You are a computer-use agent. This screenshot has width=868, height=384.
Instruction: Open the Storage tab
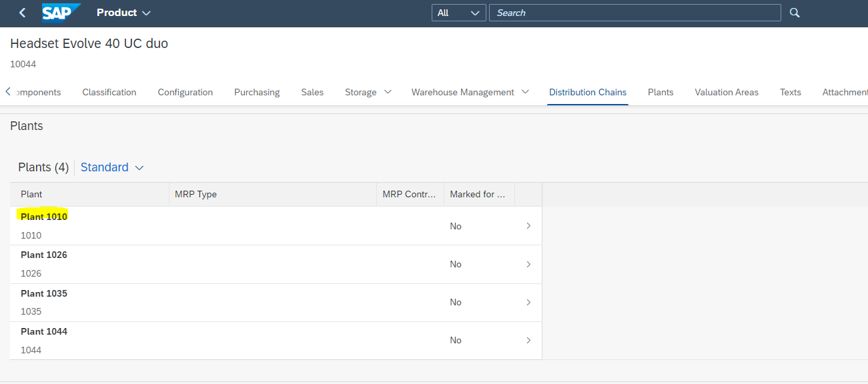coord(361,92)
